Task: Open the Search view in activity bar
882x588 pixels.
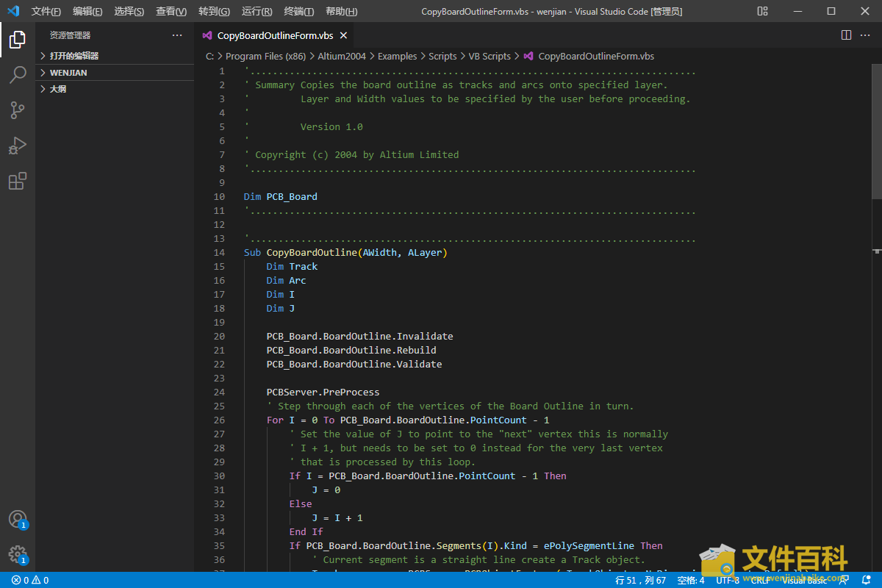Action: point(18,74)
